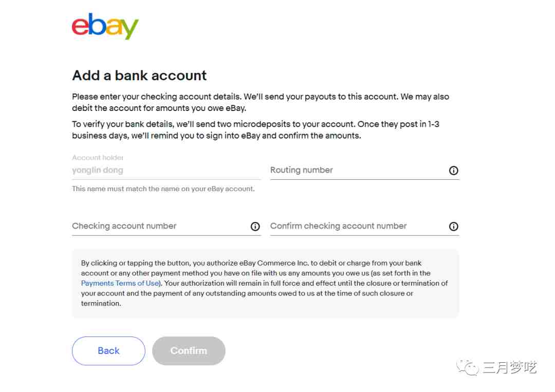Click the WeChat watermark icon
This screenshot has height=392, width=555.
coord(467,367)
